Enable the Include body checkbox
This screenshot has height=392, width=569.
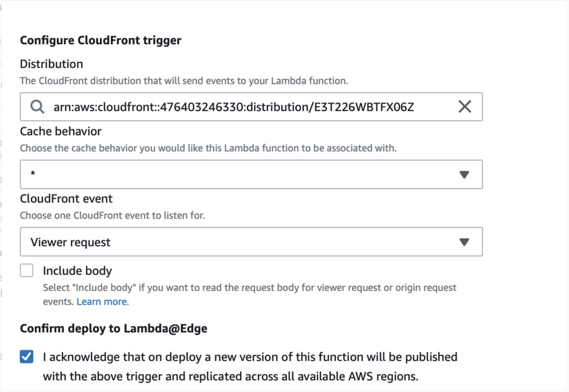point(27,270)
